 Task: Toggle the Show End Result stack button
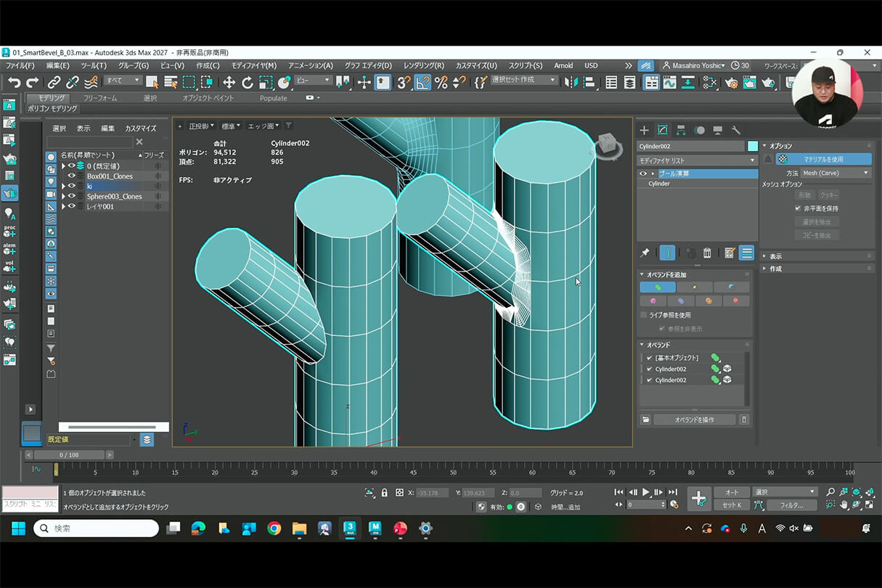pyautogui.click(x=667, y=253)
